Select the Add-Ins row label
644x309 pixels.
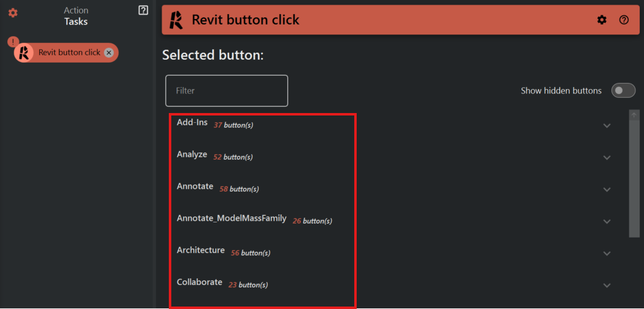[x=192, y=122]
